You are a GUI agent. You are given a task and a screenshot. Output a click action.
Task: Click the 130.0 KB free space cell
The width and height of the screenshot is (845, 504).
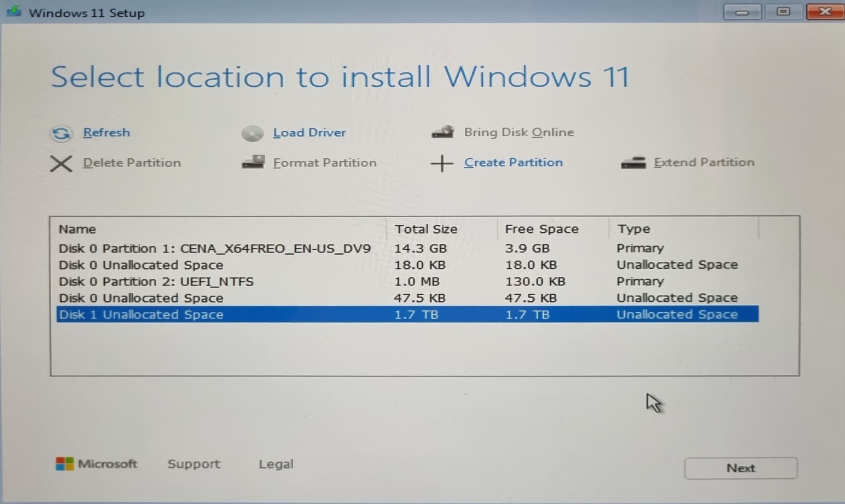[x=535, y=281]
